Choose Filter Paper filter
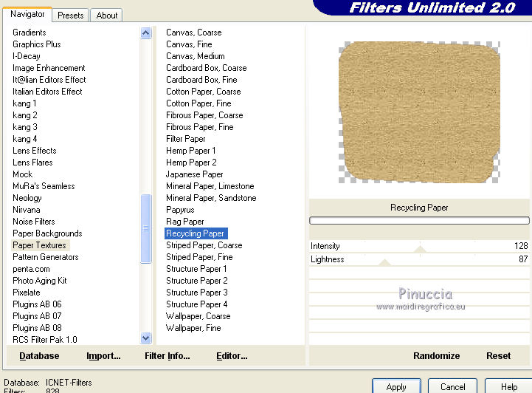This screenshot has width=532, height=393. (x=186, y=139)
